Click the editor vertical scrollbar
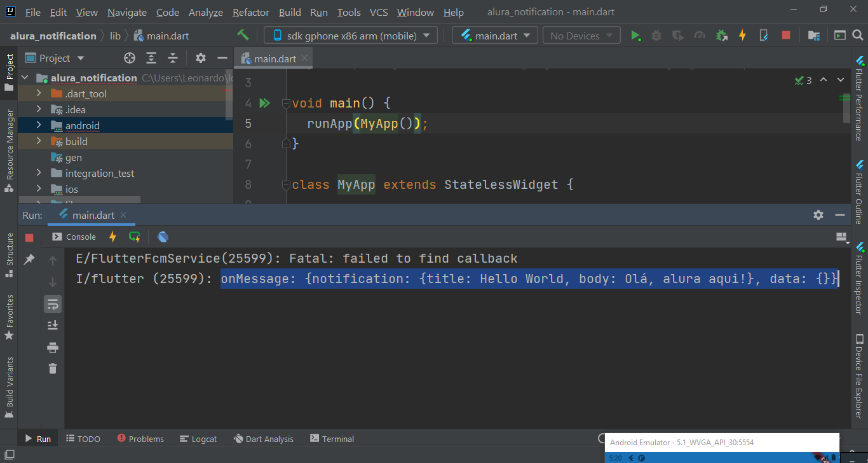868x463 pixels. (846, 108)
